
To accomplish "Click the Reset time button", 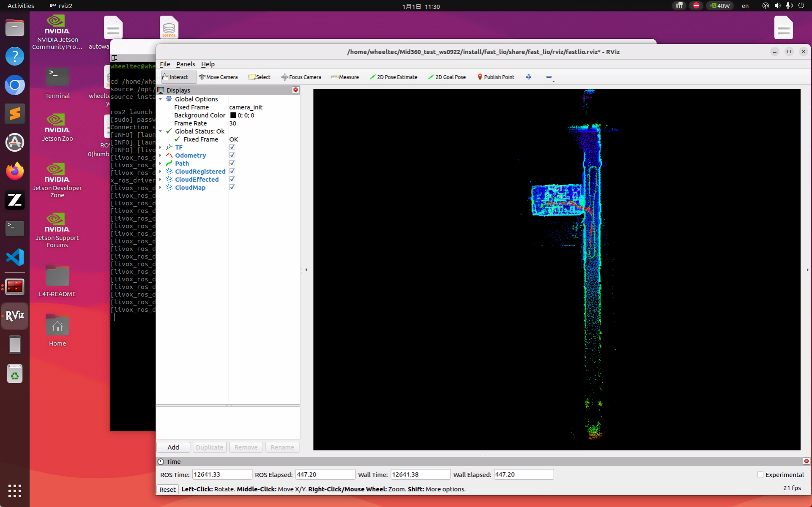I will [167, 489].
